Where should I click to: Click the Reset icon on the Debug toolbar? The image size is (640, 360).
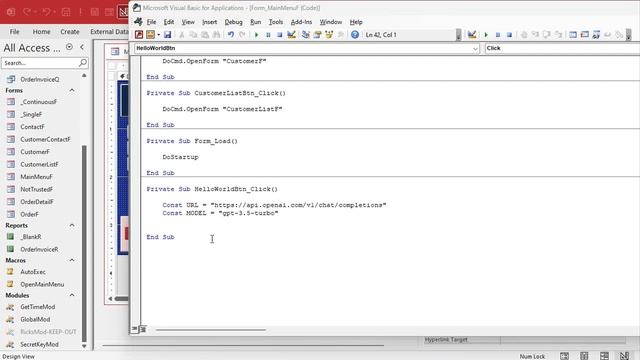click(509, 35)
